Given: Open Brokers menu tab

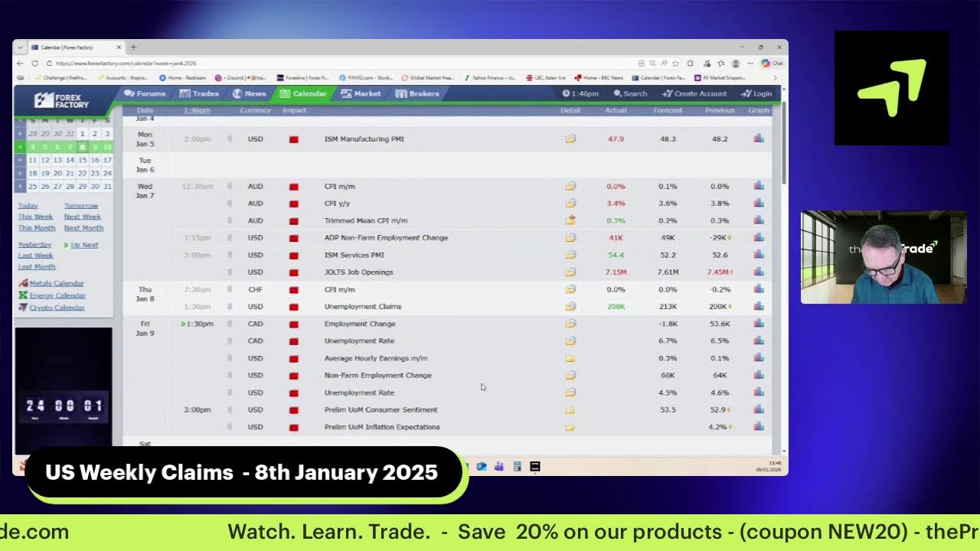Looking at the screenshot, I should [x=417, y=93].
